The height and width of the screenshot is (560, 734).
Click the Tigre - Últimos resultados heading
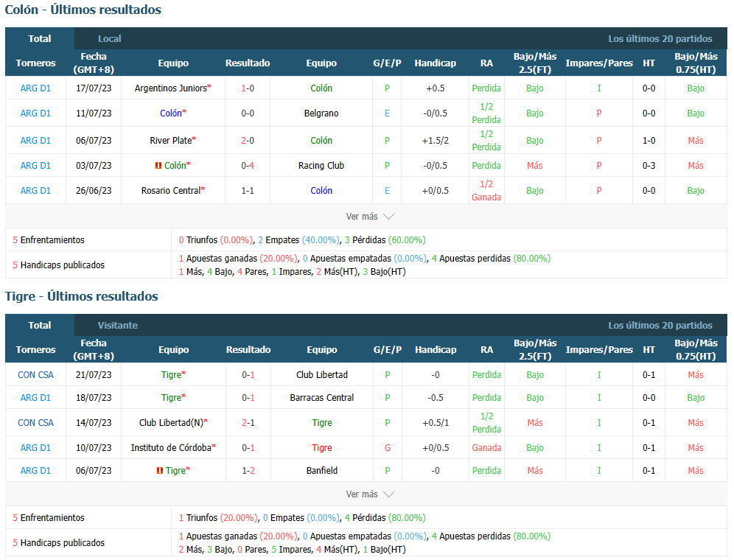[x=82, y=296]
